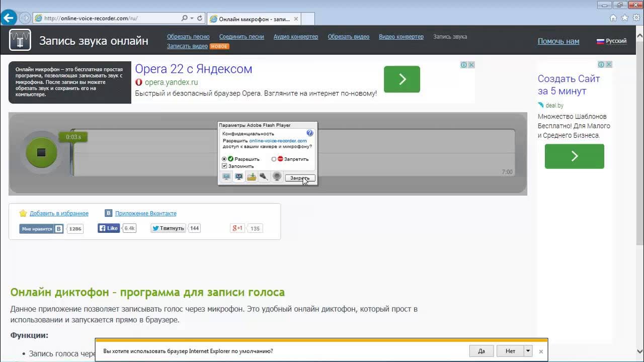Image resolution: width=644 pixels, height=362 pixels.
Task: Click the Opera 22 с Яндексом ad title
Action: [194, 69]
